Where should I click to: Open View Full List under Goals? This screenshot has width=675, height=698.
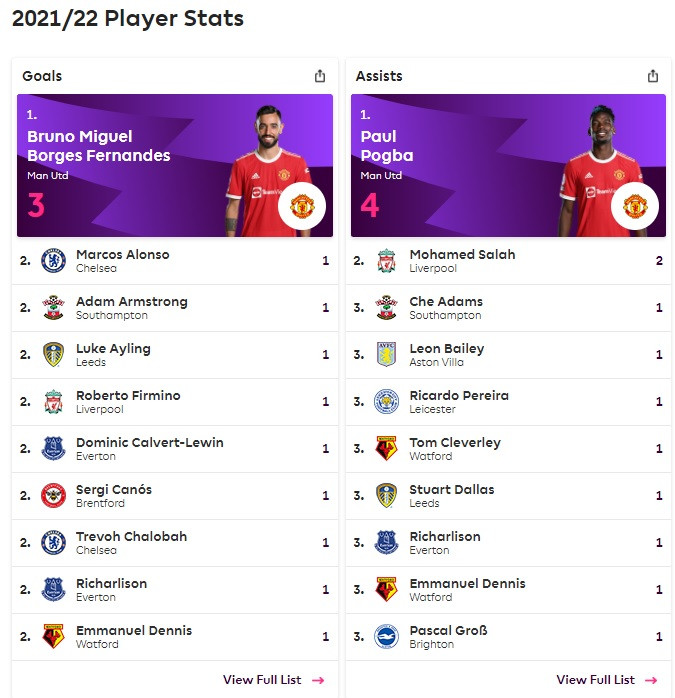[x=274, y=680]
